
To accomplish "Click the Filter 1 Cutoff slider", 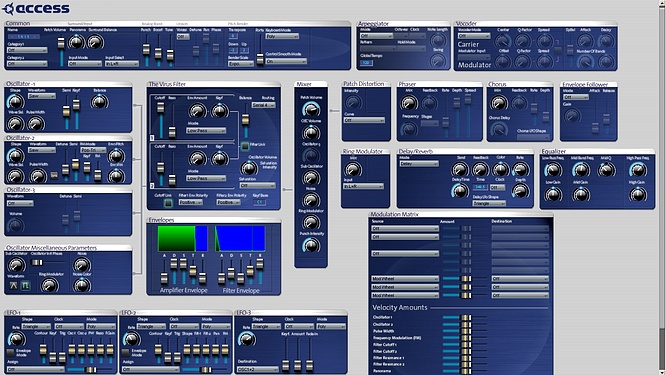I will [161, 119].
